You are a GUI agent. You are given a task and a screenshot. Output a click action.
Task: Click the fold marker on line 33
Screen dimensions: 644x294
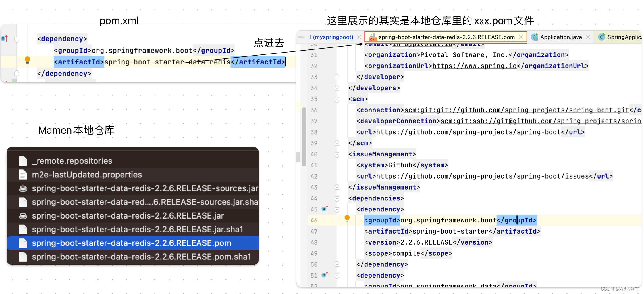(337, 77)
